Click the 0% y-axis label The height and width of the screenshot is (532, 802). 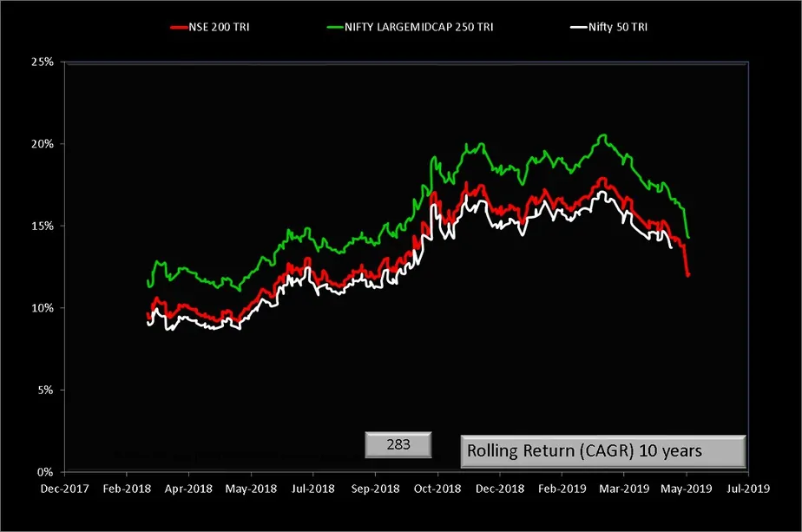pyautogui.click(x=45, y=472)
